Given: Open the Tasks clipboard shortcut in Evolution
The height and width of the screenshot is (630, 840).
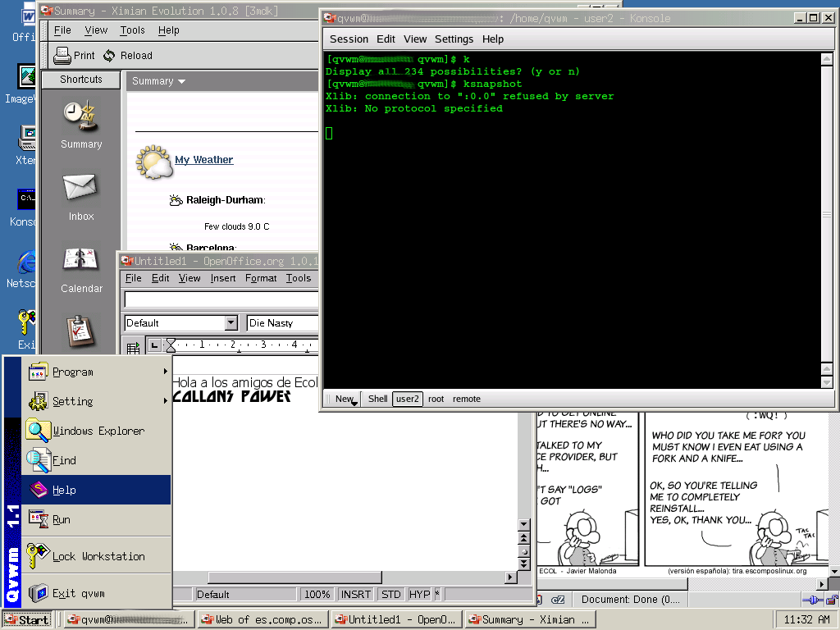Looking at the screenshot, I should tap(80, 331).
